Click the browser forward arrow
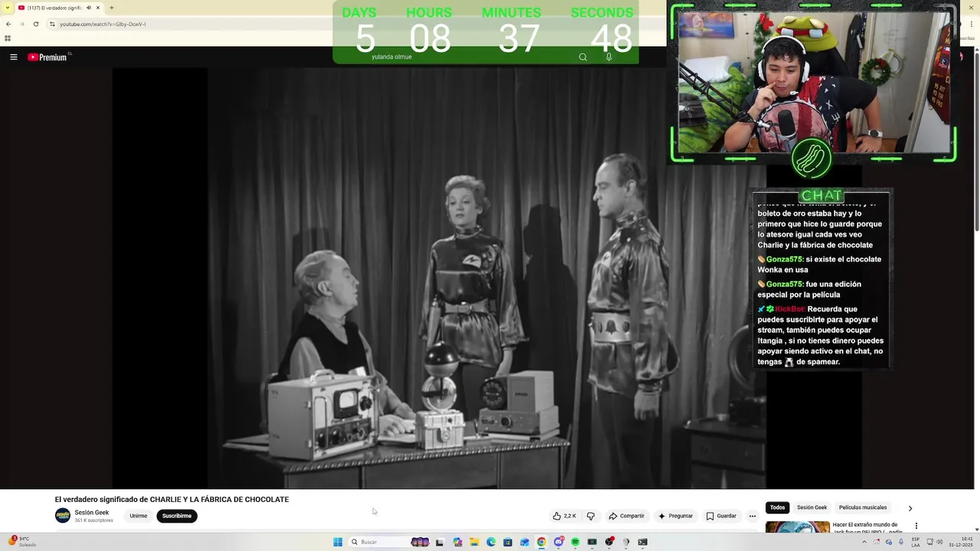The width and height of the screenshot is (980, 551). click(21, 24)
